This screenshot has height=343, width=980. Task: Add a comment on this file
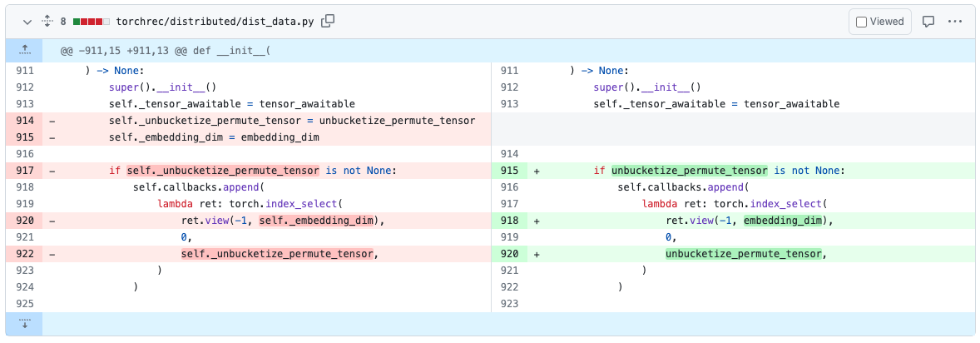928,22
